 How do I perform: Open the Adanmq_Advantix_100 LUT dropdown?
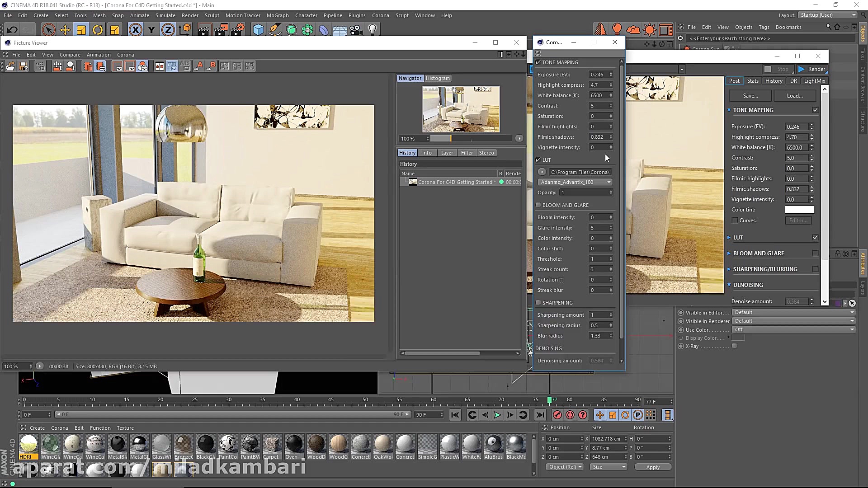click(x=608, y=182)
